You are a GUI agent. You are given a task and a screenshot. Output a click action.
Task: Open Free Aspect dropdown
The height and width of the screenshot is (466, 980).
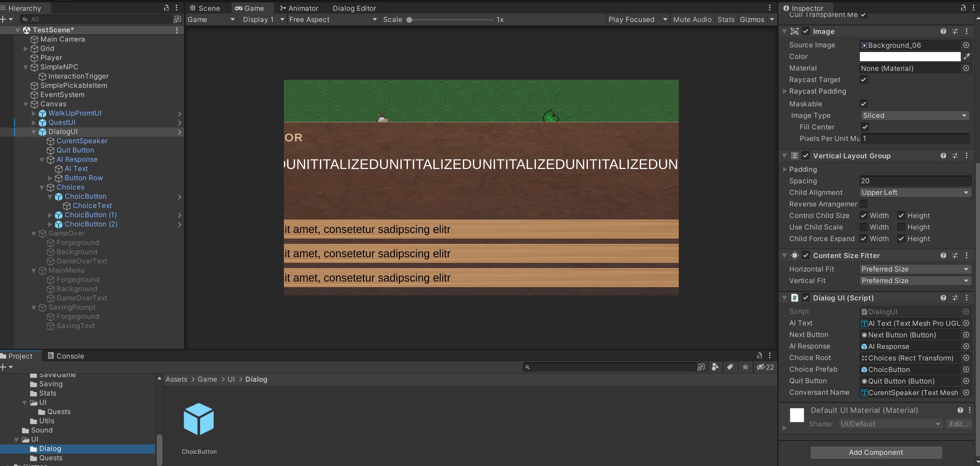point(333,20)
